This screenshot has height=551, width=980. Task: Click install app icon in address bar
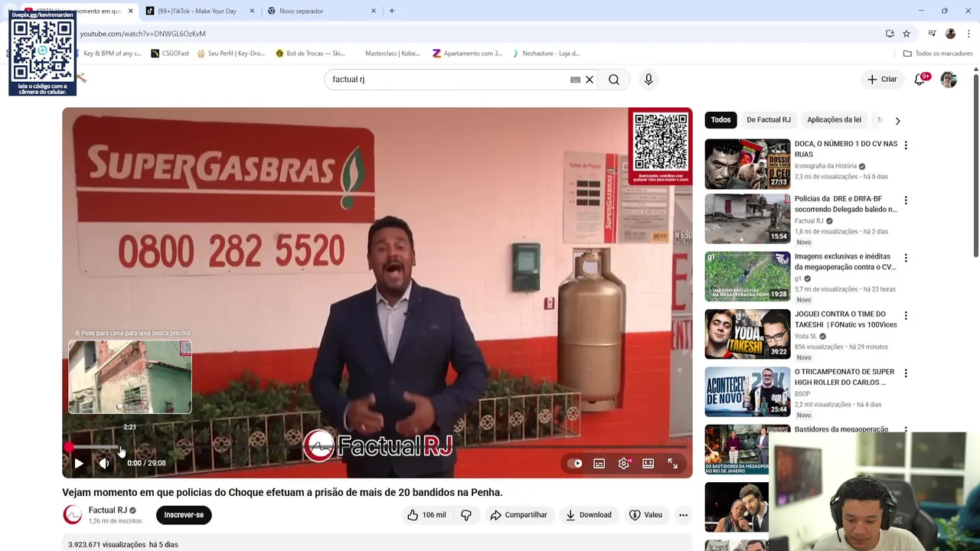[x=890, y=34]
